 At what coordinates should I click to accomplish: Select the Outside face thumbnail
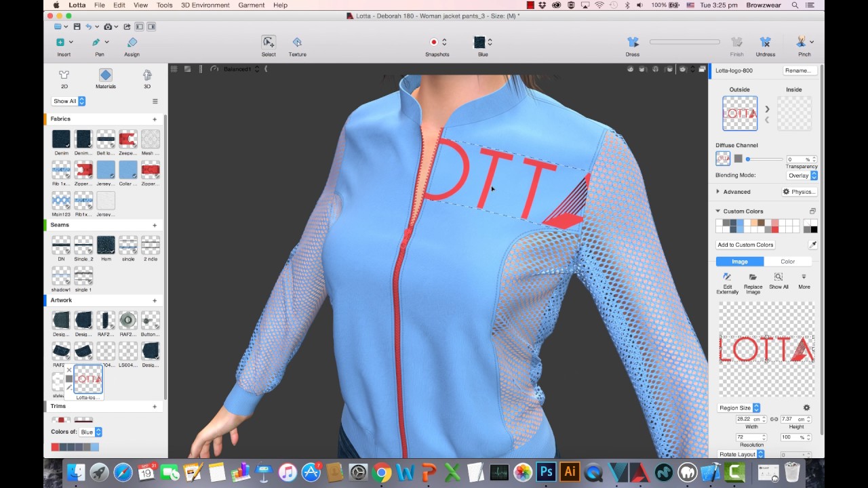[x=740, y=113]
